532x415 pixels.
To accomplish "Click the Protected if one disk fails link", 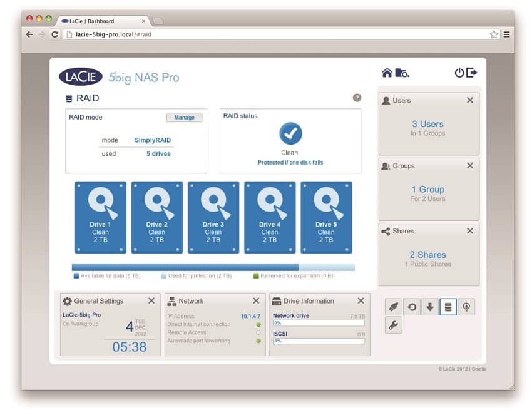I will coord(290,163).
